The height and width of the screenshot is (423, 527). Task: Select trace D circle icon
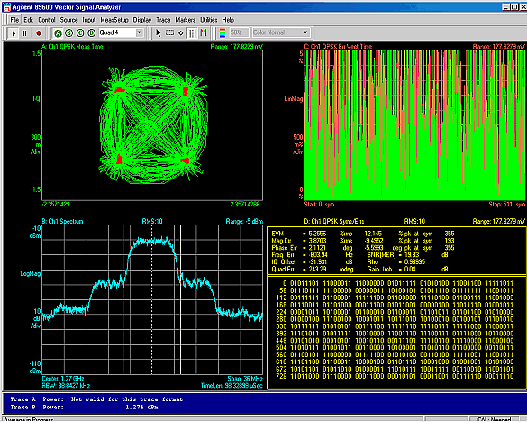click(x=91, y=33)
